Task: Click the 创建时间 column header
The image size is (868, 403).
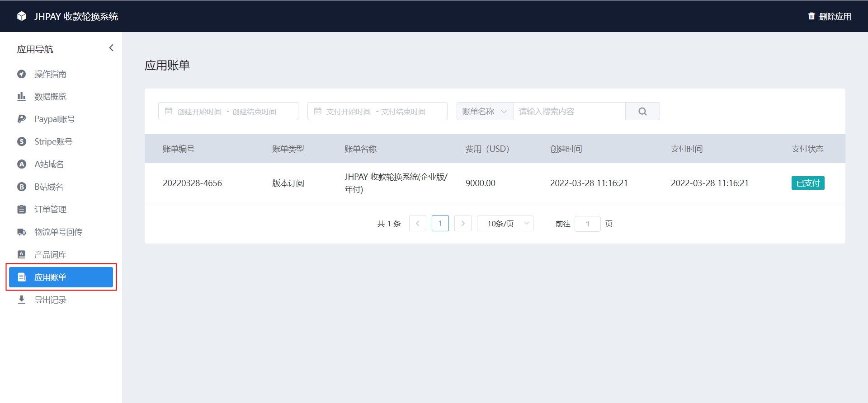Action: click(566, 149)
